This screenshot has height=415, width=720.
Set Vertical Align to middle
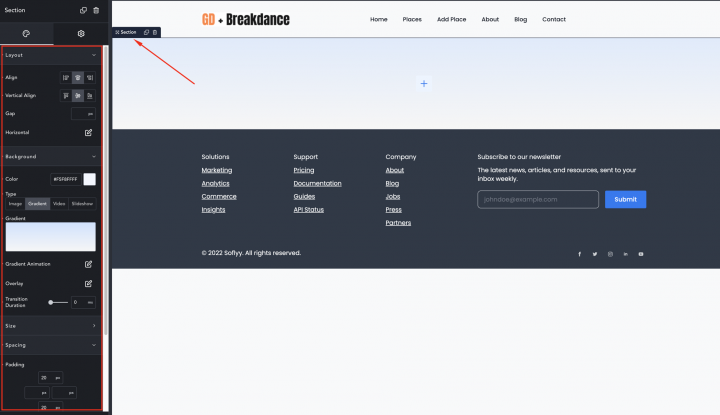tap(78, 95)
